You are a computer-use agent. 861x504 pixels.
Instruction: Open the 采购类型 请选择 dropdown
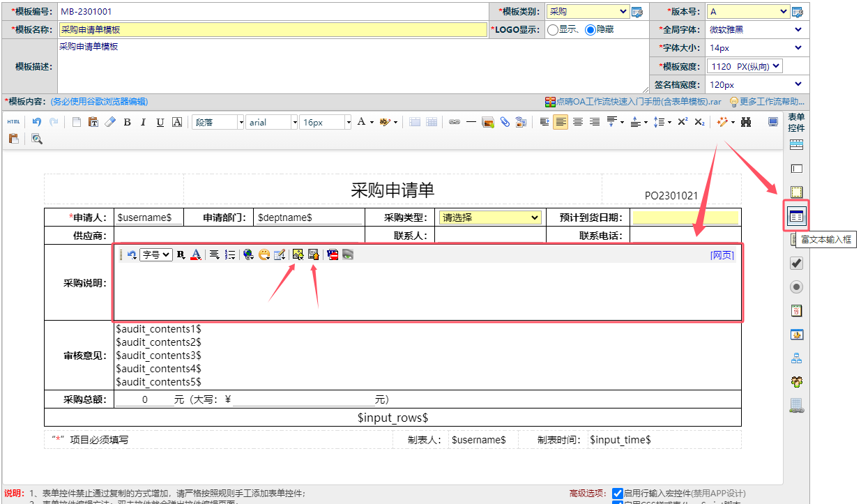pos(490,217)
